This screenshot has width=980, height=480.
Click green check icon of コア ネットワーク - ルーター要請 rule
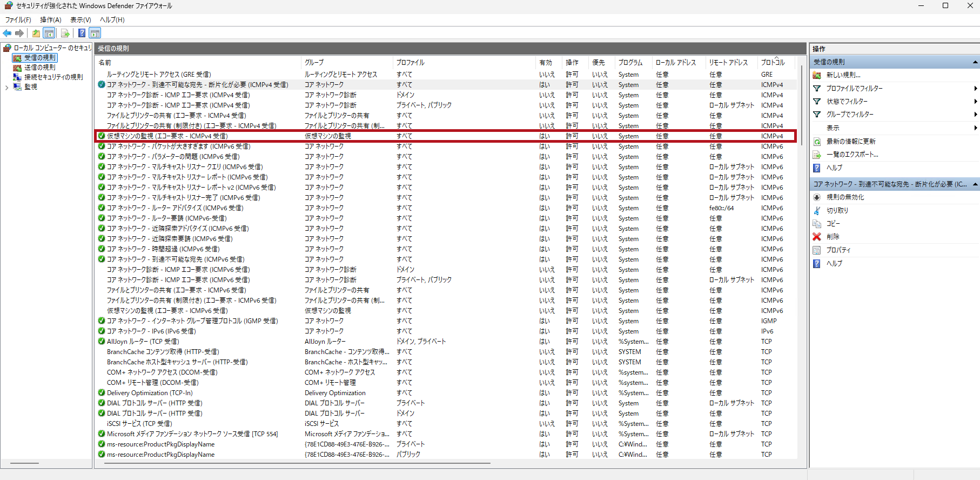click(x=101, y=218)
